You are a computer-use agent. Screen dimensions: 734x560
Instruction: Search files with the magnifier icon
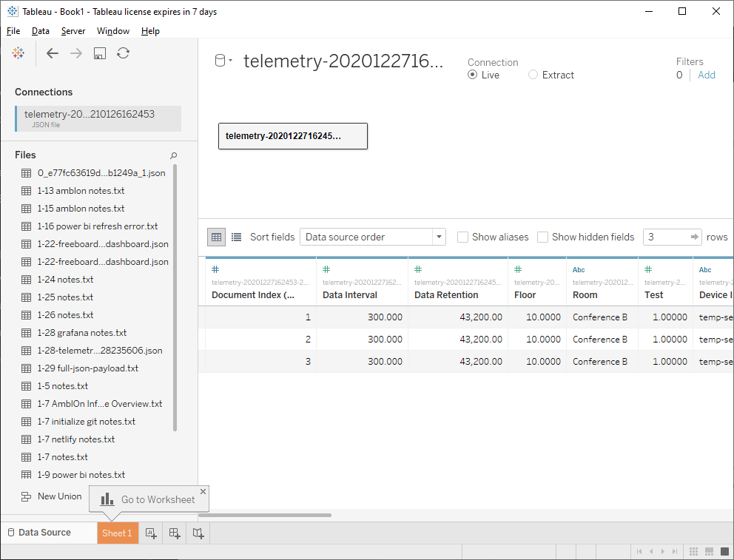pyautogui.click(x=173, y=155)
